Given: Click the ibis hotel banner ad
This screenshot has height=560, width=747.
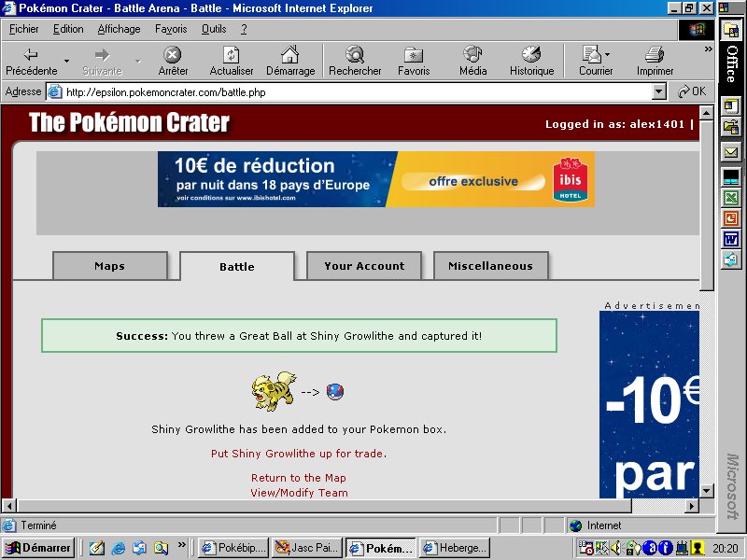Looking at the screenshot, I should coord(375,179).
